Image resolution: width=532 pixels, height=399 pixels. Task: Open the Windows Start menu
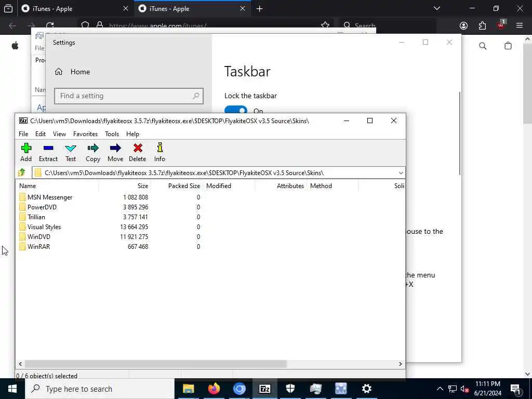coord(12,389)
